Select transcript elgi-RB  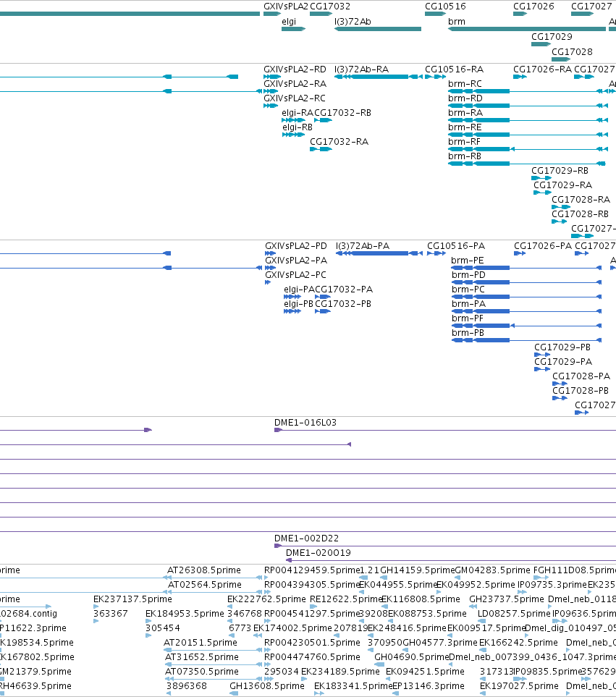[x=298, y=127]
